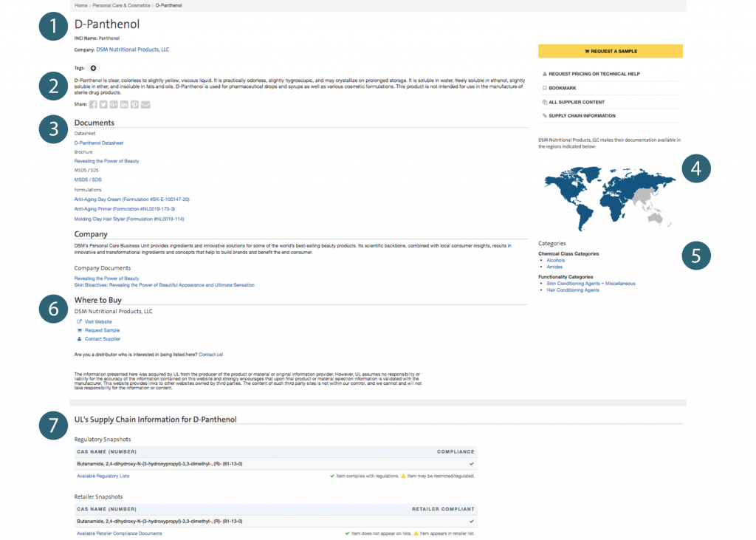Screen dimensions: 756x540
Task: Open the D-Panthenol Datasheet document
Action: (99, 143)
